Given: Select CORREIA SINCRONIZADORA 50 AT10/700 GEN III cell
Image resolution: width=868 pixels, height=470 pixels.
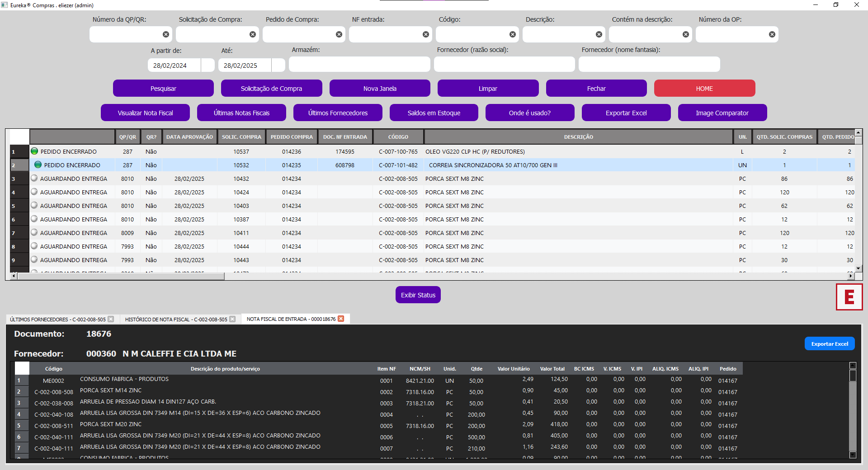Looking at the screenshot, I should pos(578,165).
